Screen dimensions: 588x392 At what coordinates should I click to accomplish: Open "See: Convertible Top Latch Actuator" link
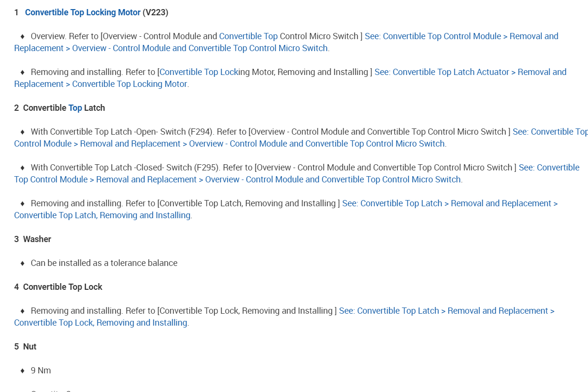tap(470, 72)
